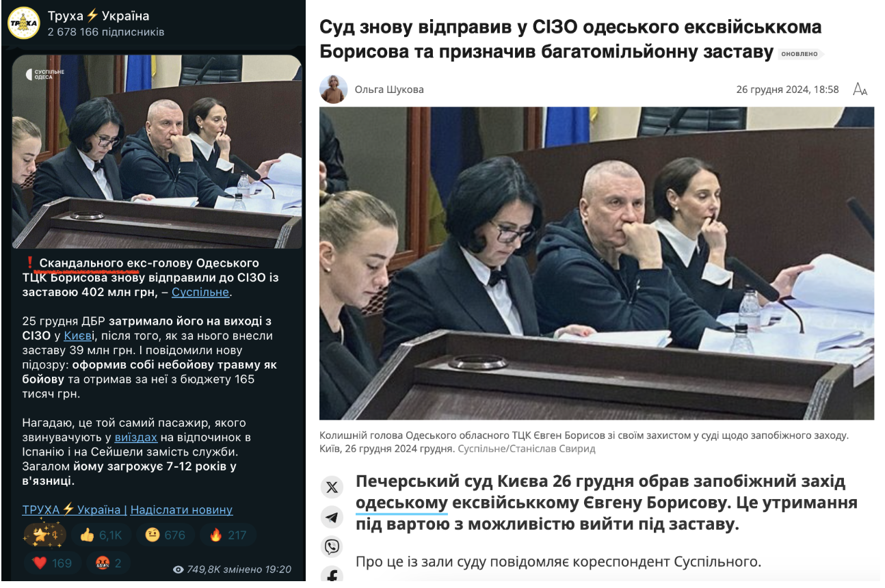Image resolution: width=885 pixels, height=588 pixels.
Task: Click the underlined word одеському in the article
Action: (x=401, y=503)
